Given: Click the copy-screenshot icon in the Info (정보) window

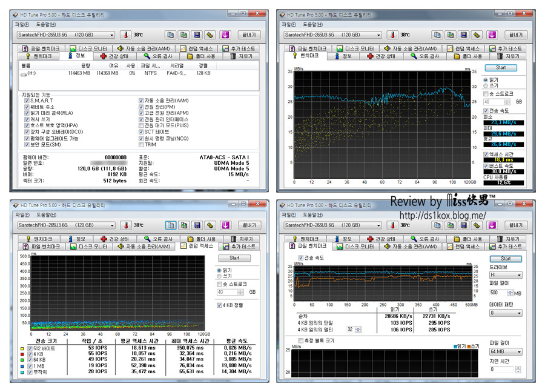Looking at the screenshot, I should pos(183,35).
